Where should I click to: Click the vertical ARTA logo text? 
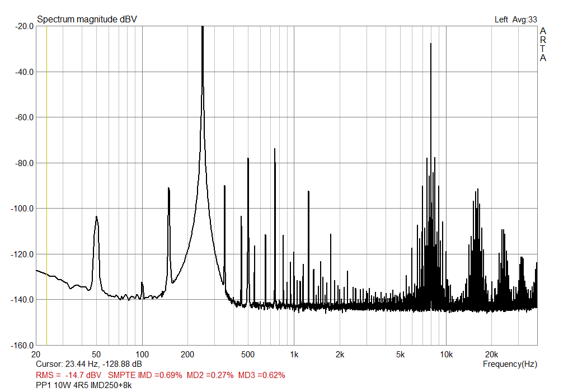point(543,44)
